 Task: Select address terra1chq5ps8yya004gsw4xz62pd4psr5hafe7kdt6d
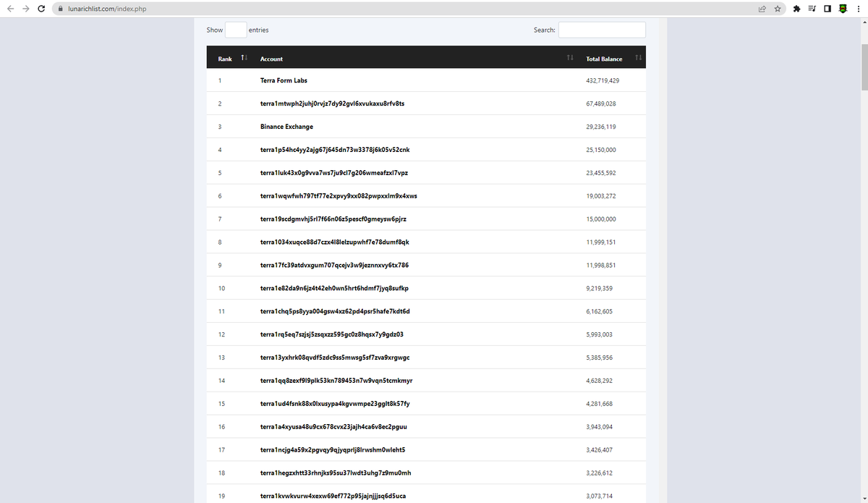click(335, 311)
